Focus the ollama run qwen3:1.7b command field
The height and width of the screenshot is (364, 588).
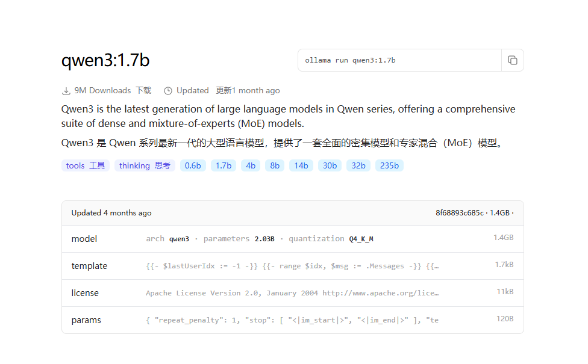tap(400, 60)
